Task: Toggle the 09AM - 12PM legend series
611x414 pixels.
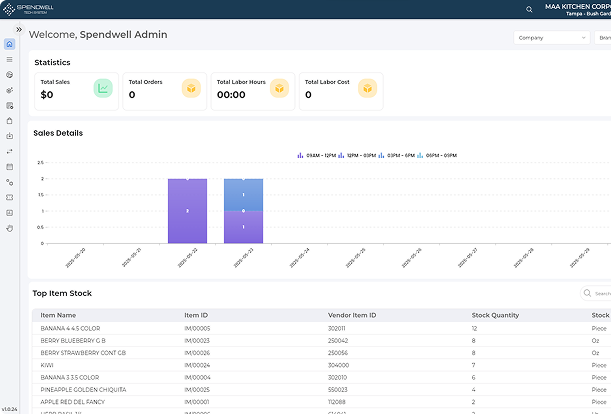Action: (317, 155)
